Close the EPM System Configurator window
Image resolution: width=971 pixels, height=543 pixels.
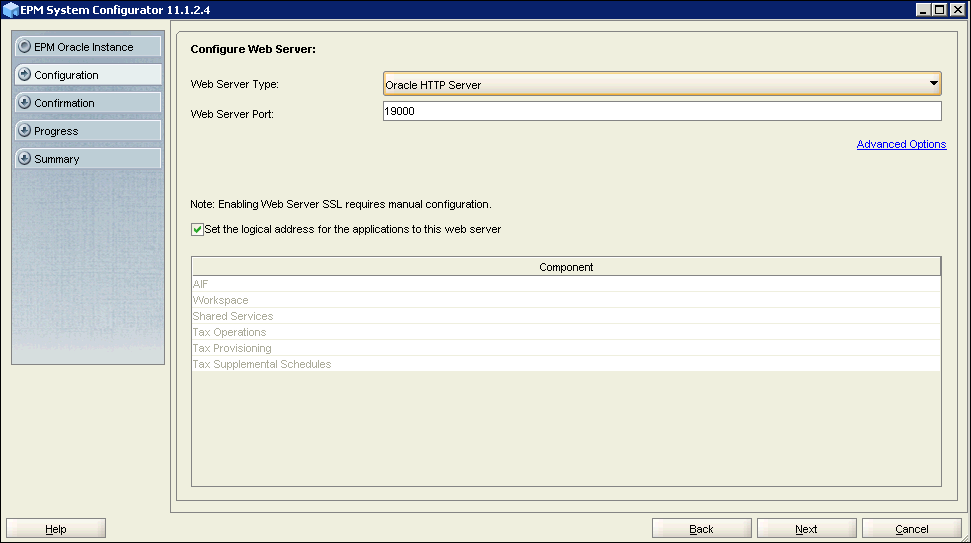(957, 9)
